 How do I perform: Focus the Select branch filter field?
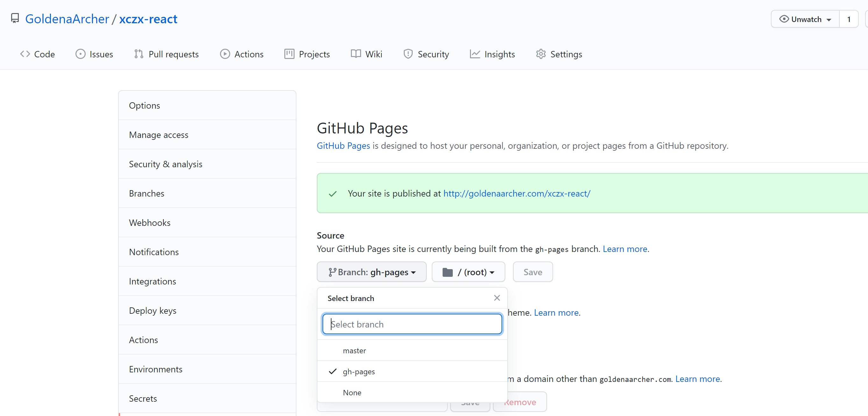coord(412,324)
